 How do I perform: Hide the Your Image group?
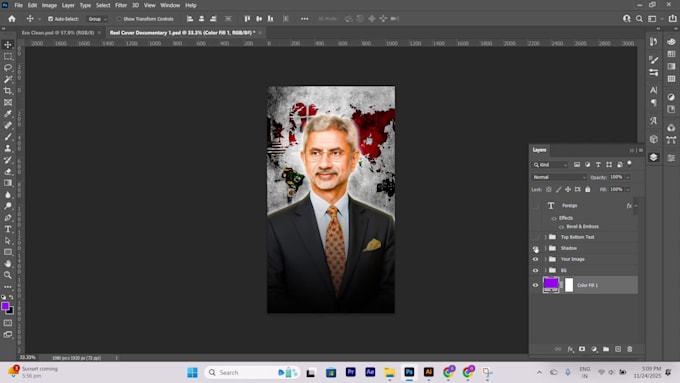click(536, 259)
